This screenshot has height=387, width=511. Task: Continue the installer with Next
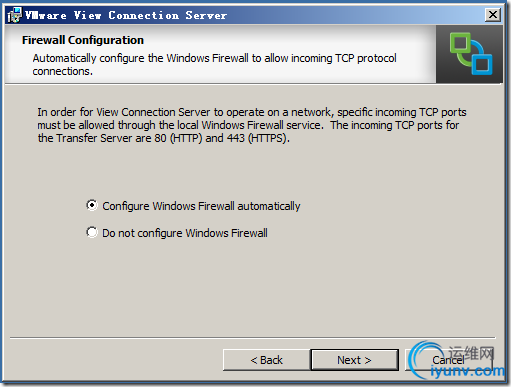(x=354, y=360)
